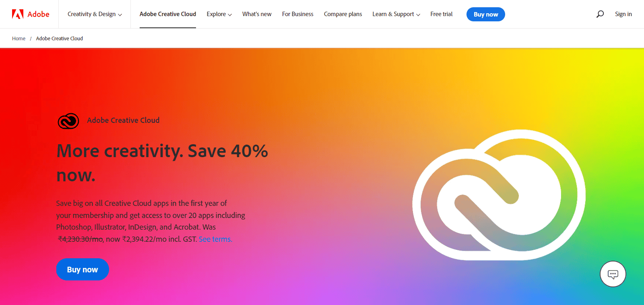Viewport: 644px width, 305px height.
Task: Click the small Creative Cloud logo icon
Action: tap(68, 121)
